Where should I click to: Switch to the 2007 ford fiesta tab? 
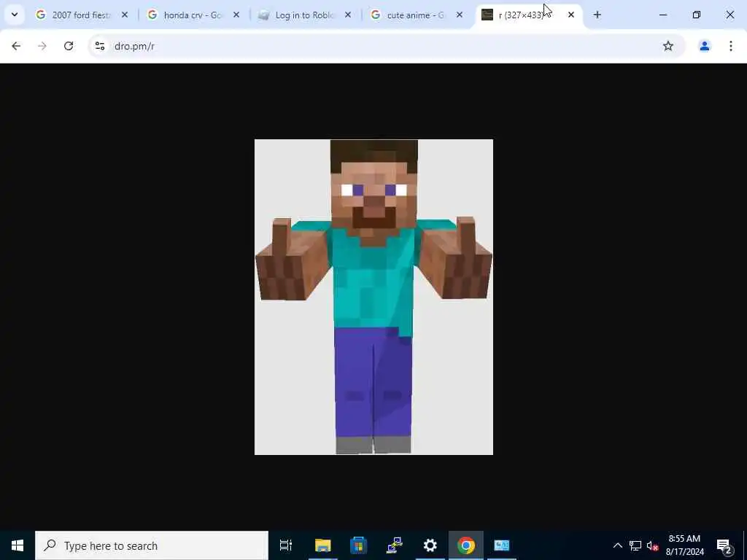(x=81, y=15)
